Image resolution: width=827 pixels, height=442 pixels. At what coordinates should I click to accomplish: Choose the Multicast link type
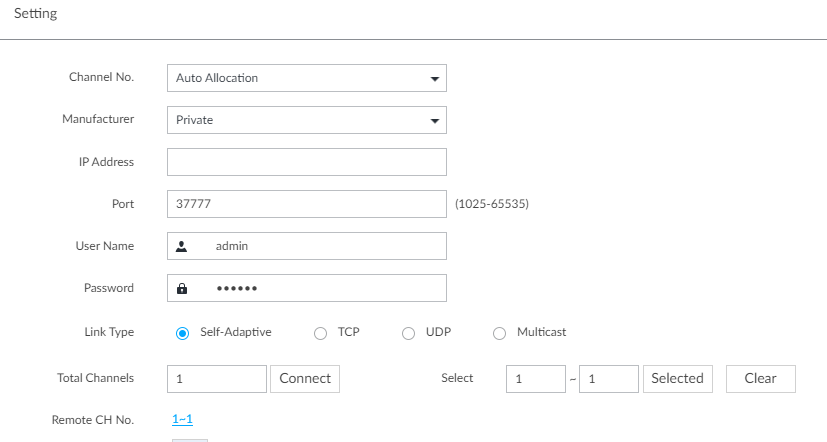(x=499, y=333)
